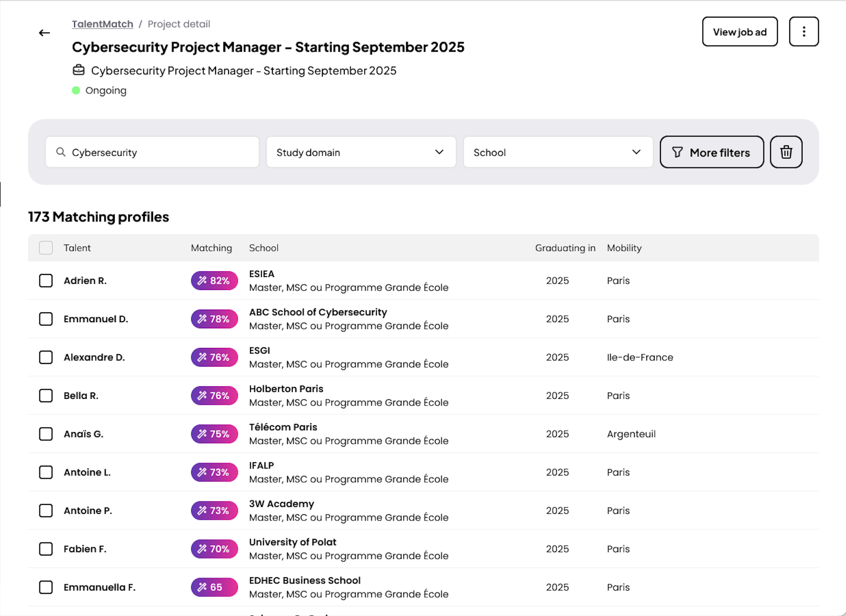Check the box for Emmanuel D.
The width and height of the screenshot is (846, 616).
[46, 319]
